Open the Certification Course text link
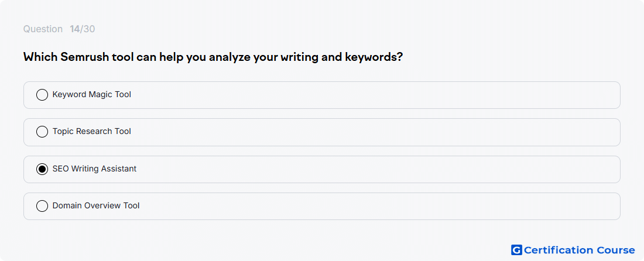The width and height of the screenshot is (644, 261). [x=579, y=250]
